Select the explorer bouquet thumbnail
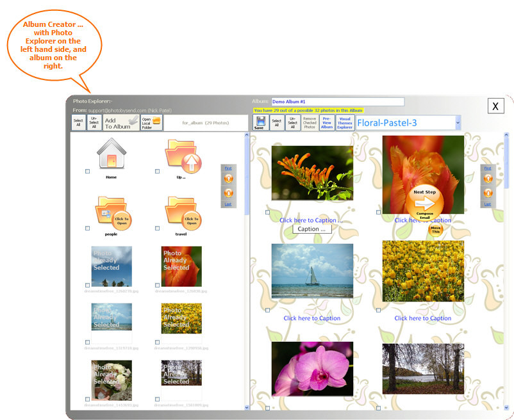Viewport: 514px width, 420px height. tap(112, 380)
